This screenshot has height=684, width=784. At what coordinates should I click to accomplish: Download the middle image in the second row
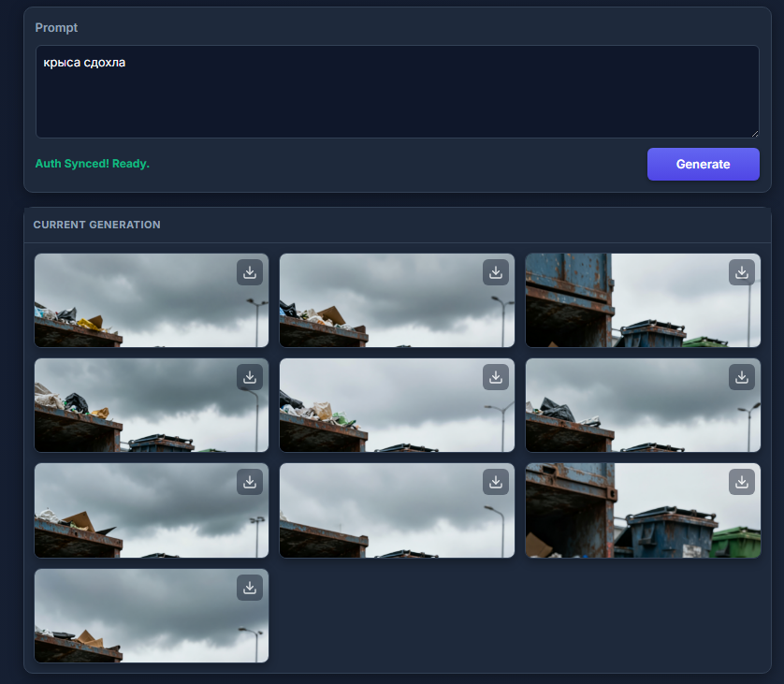click(x=496, y=377)
